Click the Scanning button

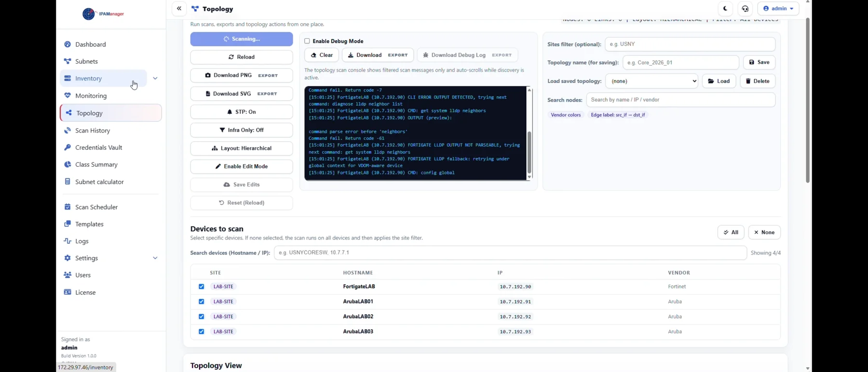242,39
